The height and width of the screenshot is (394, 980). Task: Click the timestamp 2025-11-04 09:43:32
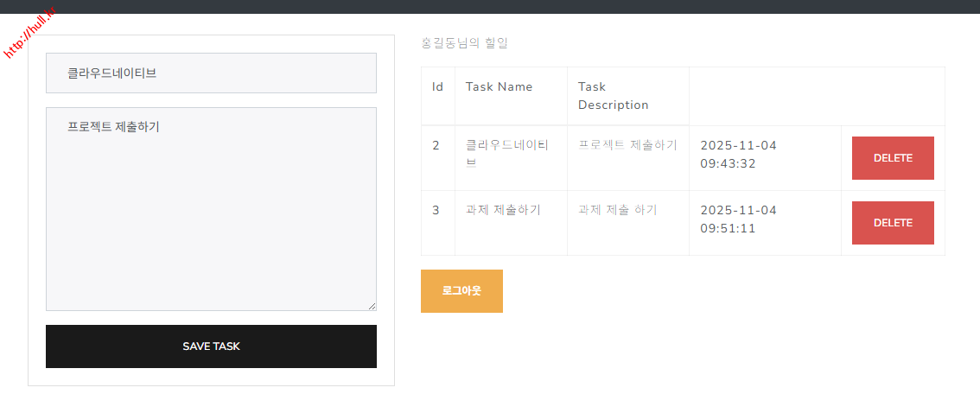click(x=738, y=155)
